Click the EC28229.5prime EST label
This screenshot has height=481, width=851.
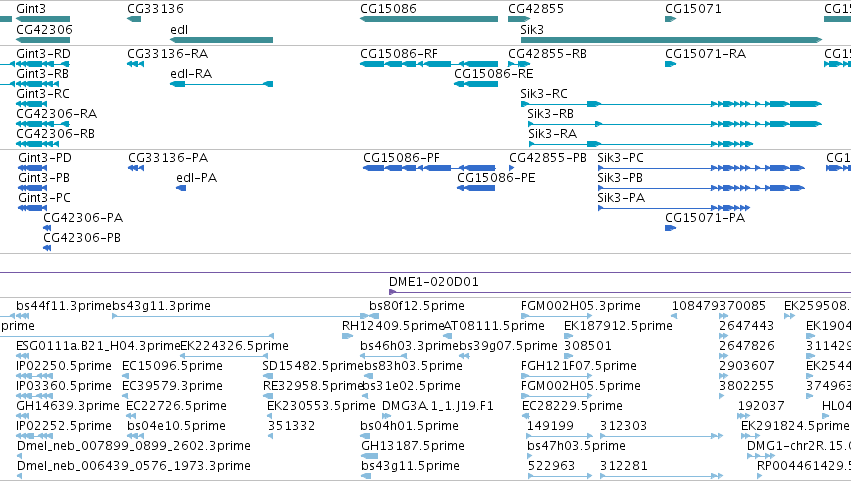(x=572, y=406)
